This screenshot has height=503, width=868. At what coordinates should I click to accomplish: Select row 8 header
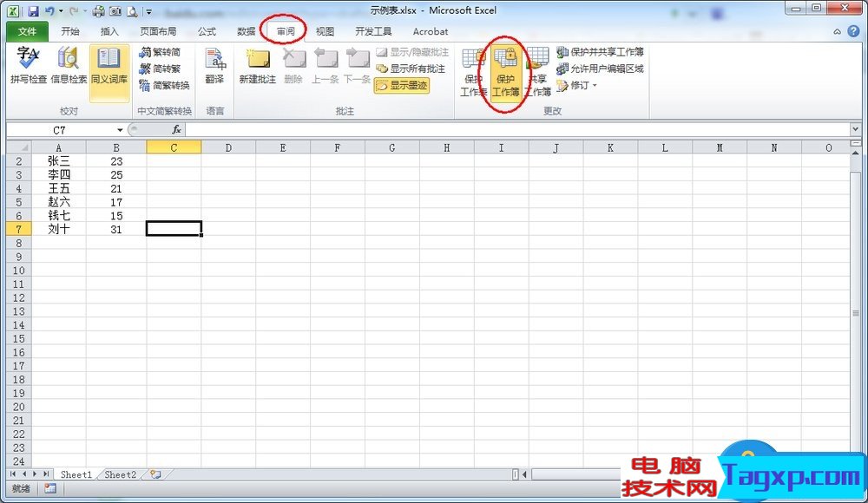pyautogui.click(x=19, y=243)
